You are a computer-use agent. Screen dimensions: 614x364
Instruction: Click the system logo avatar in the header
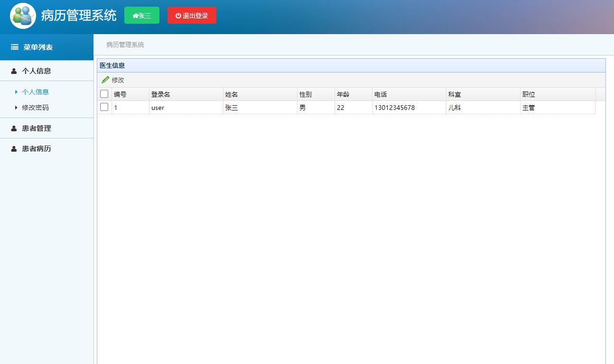[22, 16]
